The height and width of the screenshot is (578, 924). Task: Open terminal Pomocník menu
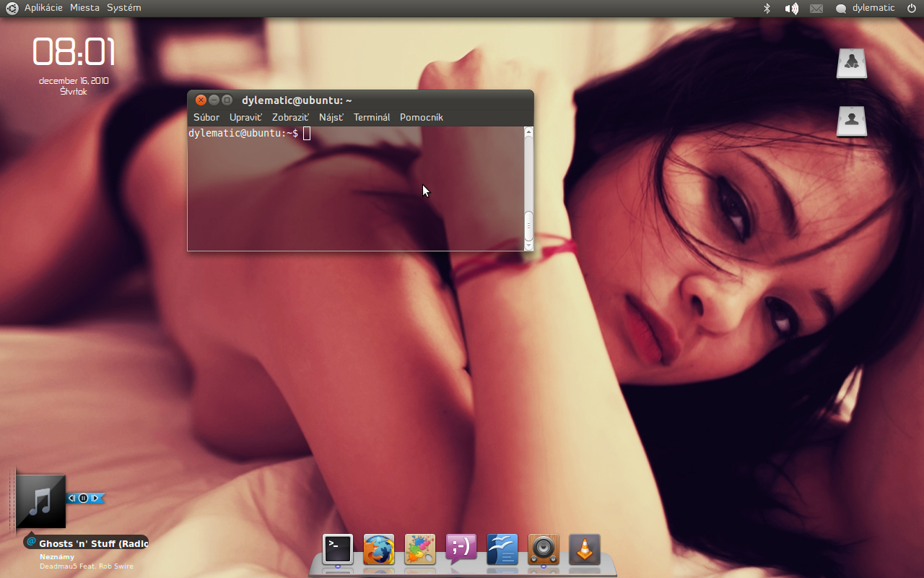422,117
